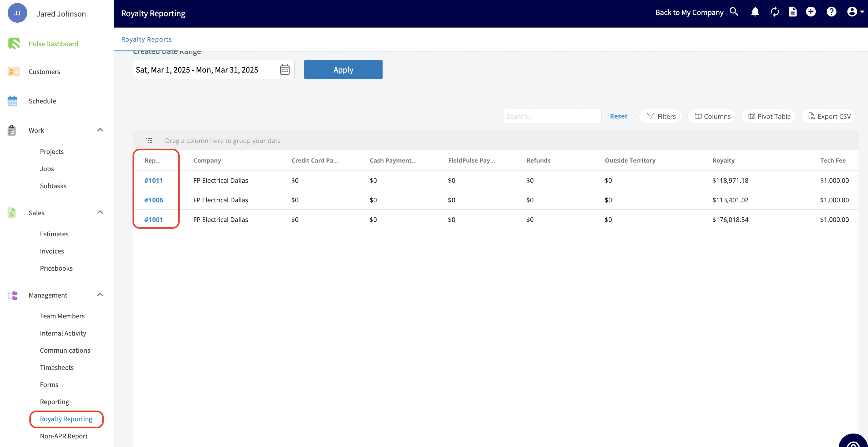Image resolution: width=868 pixels, height=447 pixels.
Task: Open Team Members
Action: coord(62,316)
